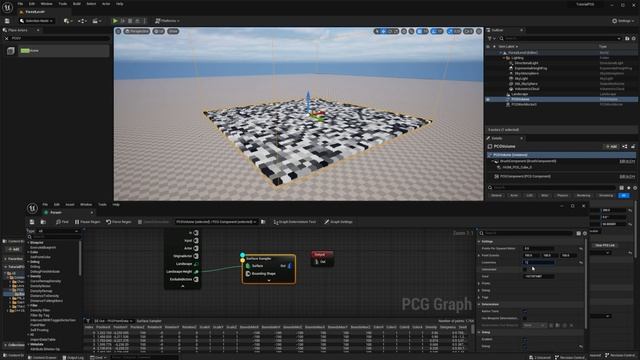640x360 pixels.
Task: Open the Type dropdown in PCG palette
Action: coord(58,231)
